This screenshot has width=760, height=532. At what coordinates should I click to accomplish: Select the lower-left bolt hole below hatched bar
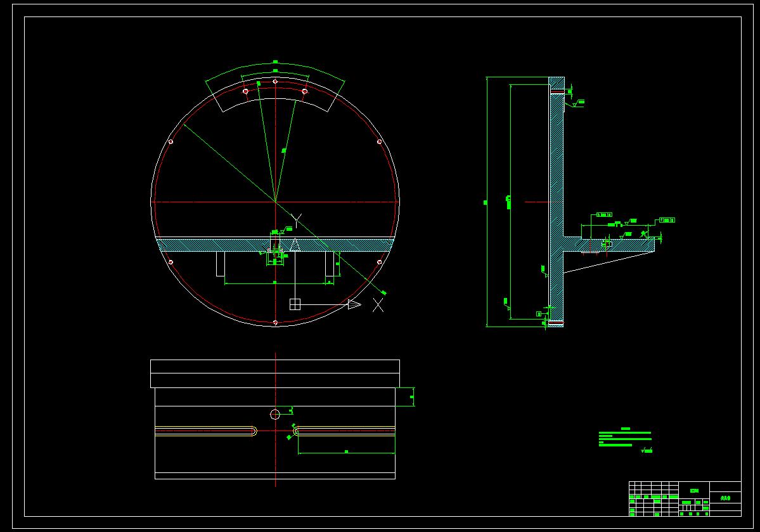(x=171, y=263)
